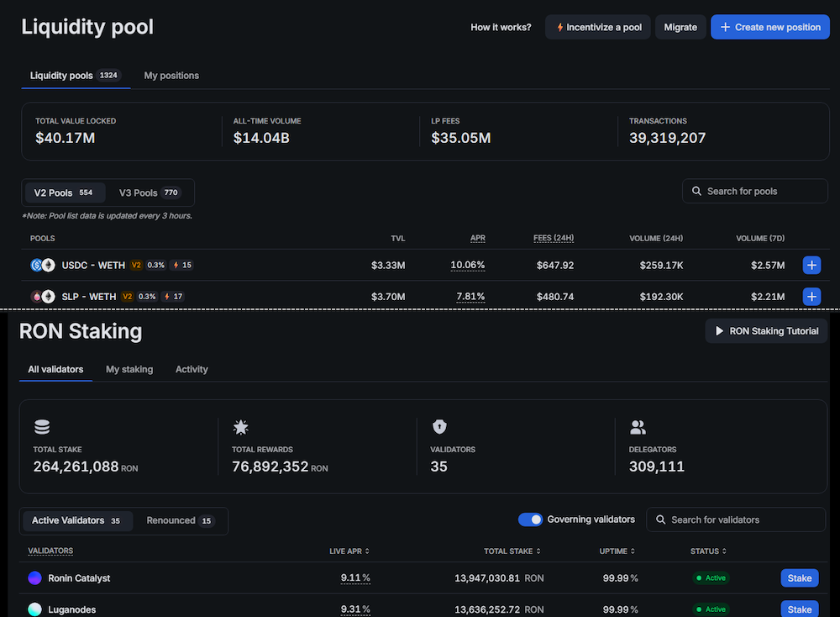This screenshot has width=840, height=617.
Task: Click the magnifier icon in the Search for validators box
Action: tap(660, 519)
